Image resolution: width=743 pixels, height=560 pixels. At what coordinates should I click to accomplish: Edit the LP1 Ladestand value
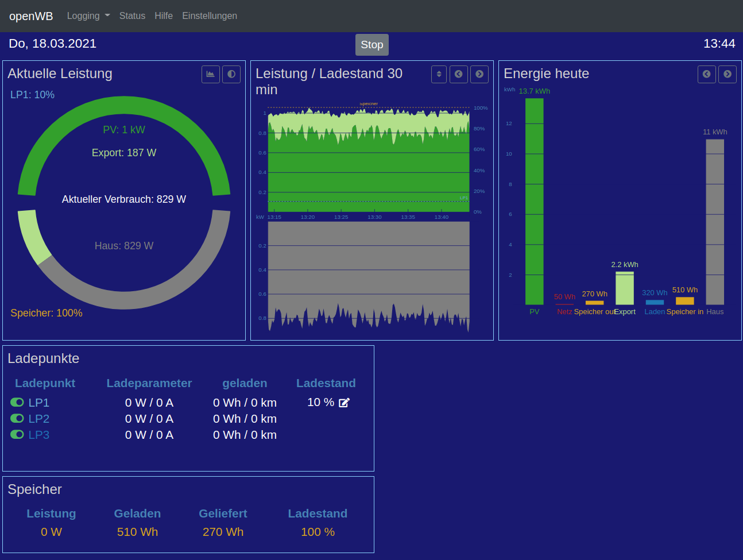[x=344, y=403]
